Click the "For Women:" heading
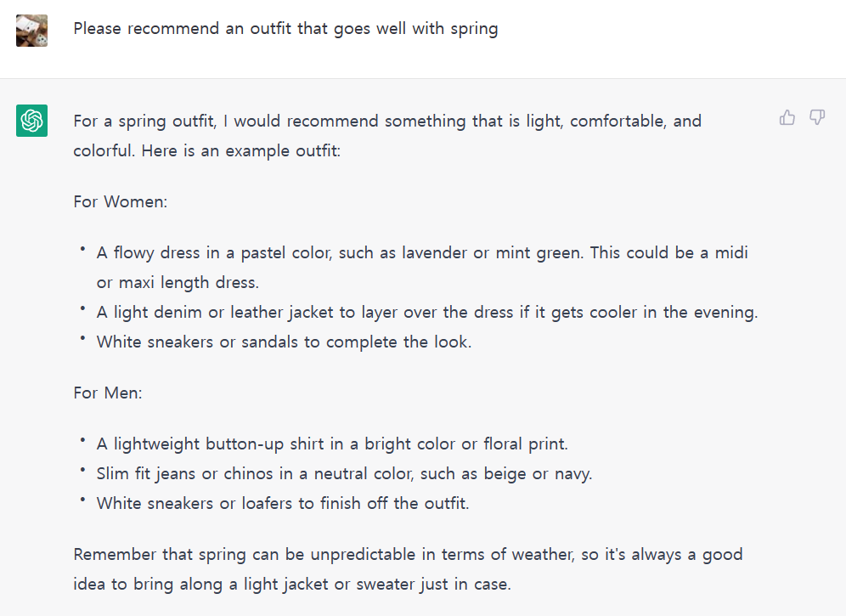846x616 pixels. (121, 202)
